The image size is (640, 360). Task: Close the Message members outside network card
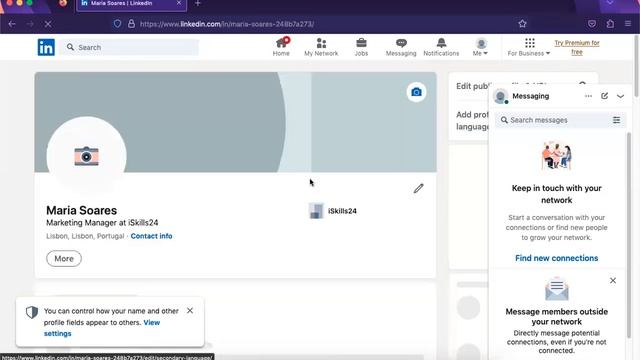613,280
